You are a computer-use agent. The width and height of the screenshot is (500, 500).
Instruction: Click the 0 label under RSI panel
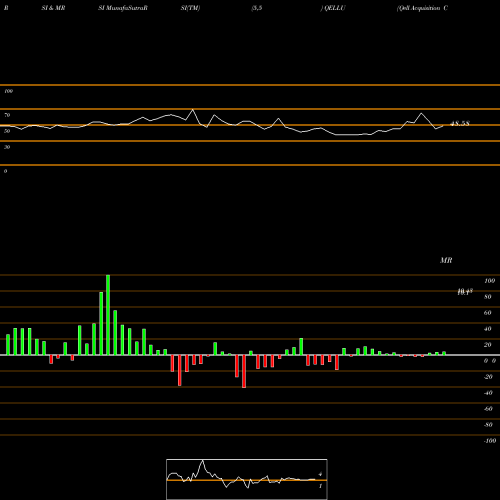pyautogui.click(x=5, y=171)
